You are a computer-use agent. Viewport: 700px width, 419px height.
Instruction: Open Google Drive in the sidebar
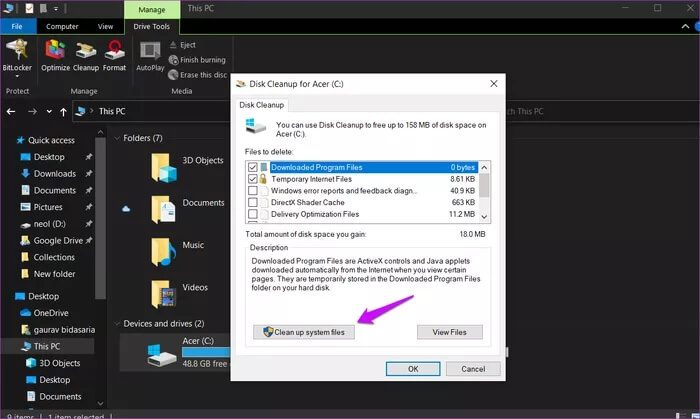click(x=52, y=241)
